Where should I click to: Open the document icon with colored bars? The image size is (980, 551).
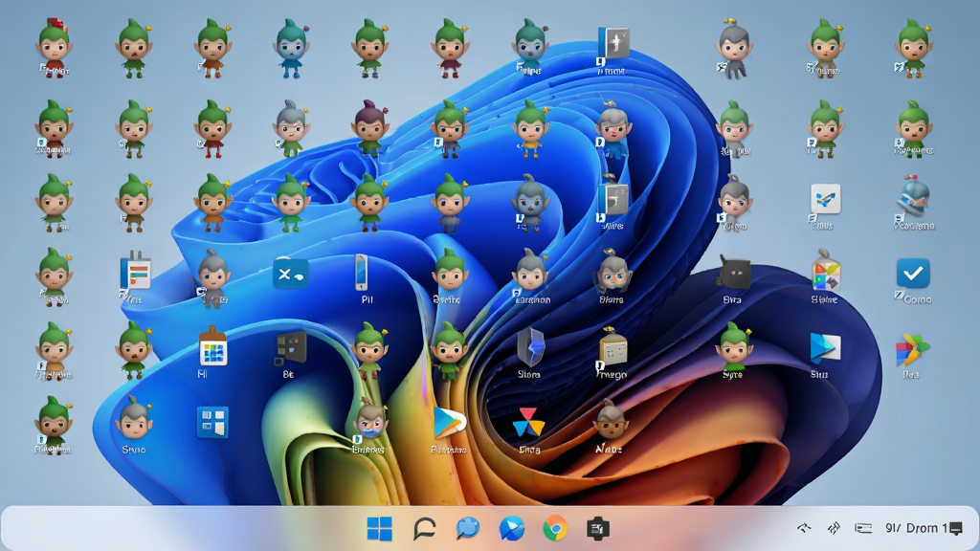click(135, 273)
